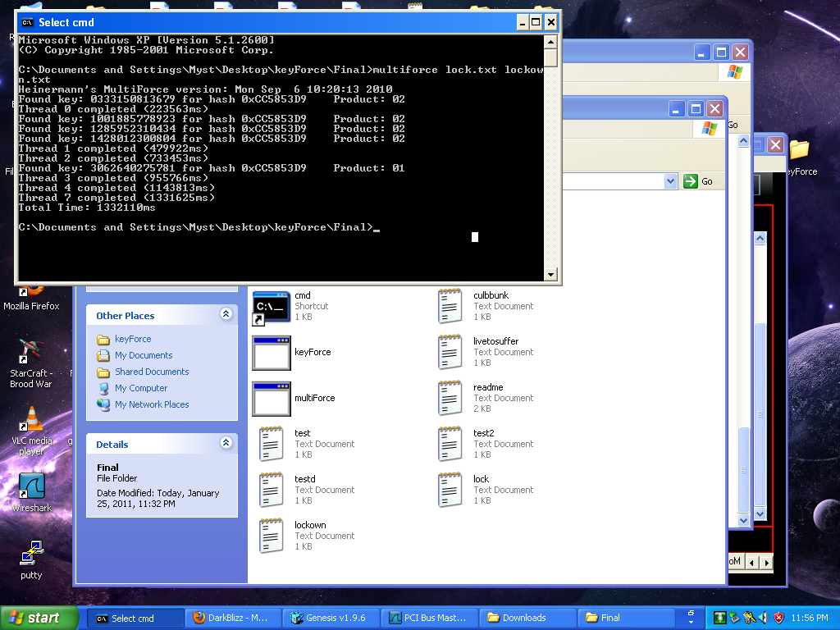The width and height of the screenshot is (840, 630).
Task: Open the address bar dropdown
Action: 670,181
